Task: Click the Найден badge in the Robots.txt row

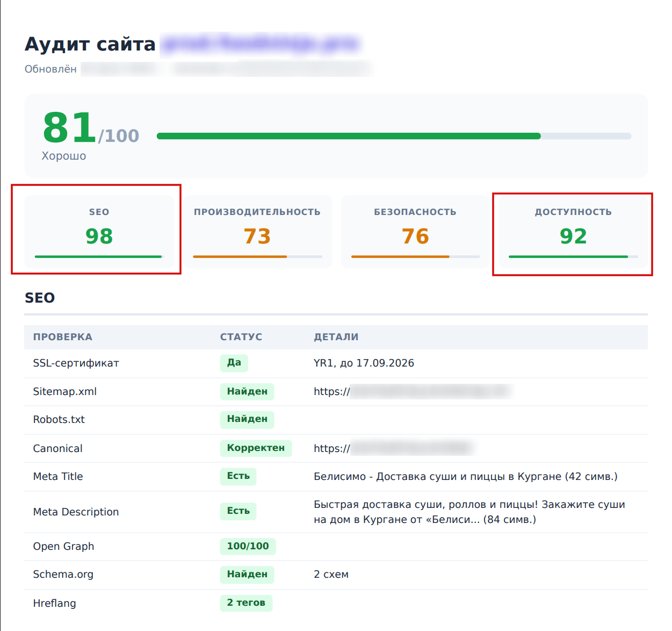Action: pyautogui.click(x=247, y=419)
